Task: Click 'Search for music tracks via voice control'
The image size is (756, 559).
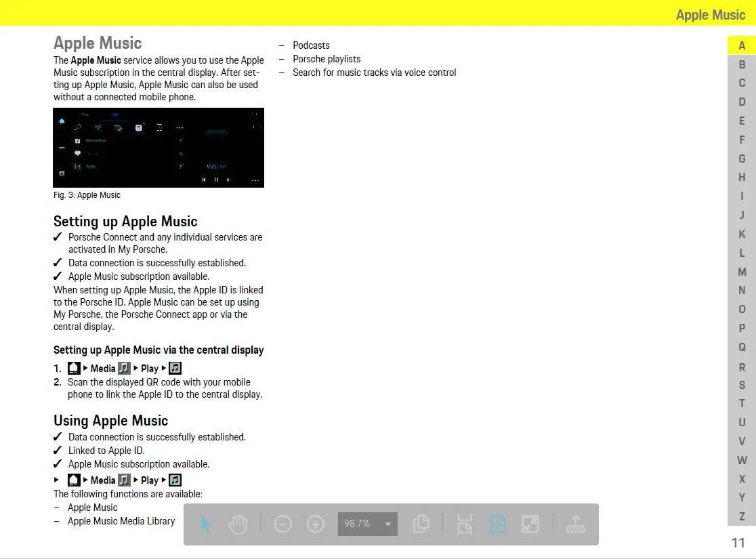Action: 374,73
